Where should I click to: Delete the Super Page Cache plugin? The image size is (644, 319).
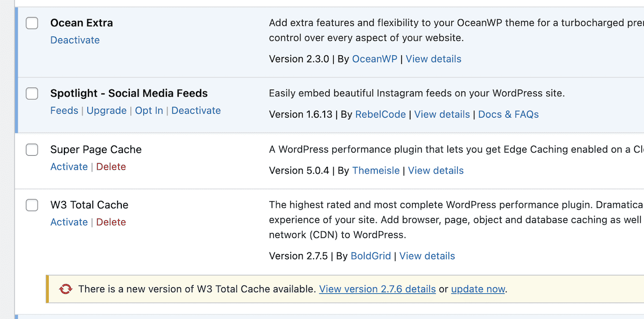111,167
